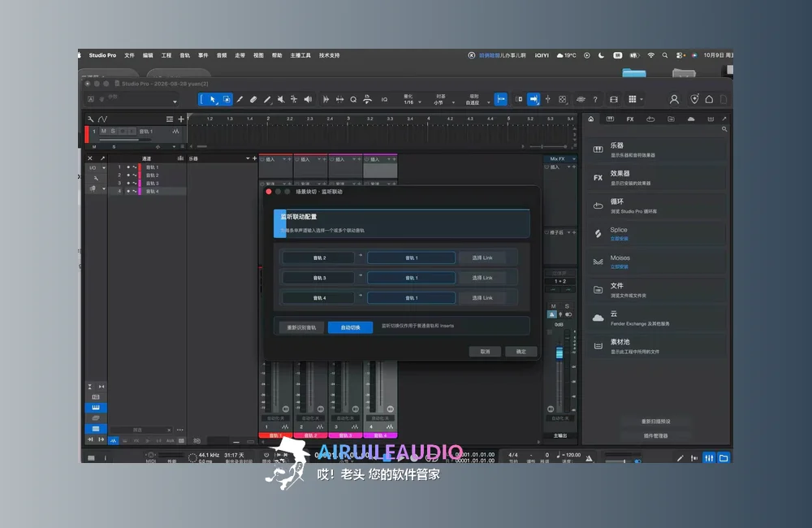Add a new track with plus icon

[x=181, y=119]
